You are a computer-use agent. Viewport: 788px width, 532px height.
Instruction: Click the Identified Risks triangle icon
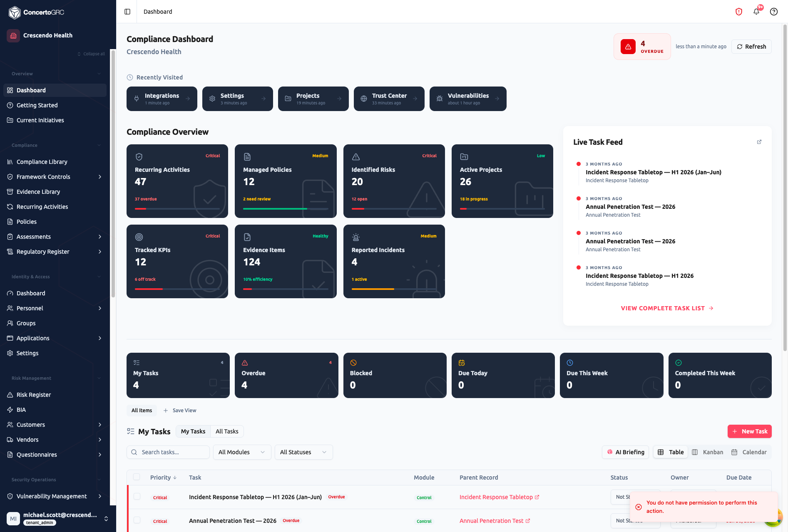tap(356, 157)
